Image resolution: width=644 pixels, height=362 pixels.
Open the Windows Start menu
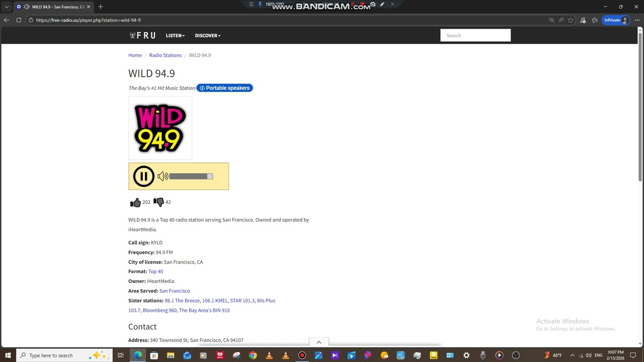tap(8, 355)
